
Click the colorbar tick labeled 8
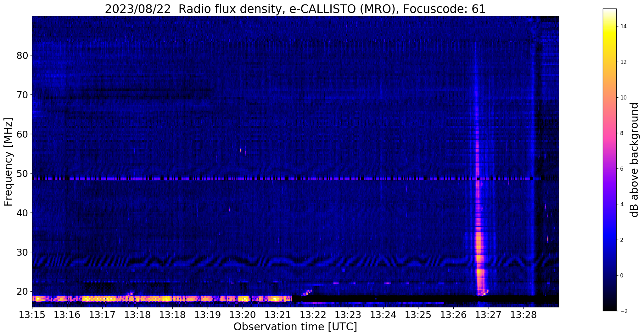pyautogui.click(x=622, y=133)
